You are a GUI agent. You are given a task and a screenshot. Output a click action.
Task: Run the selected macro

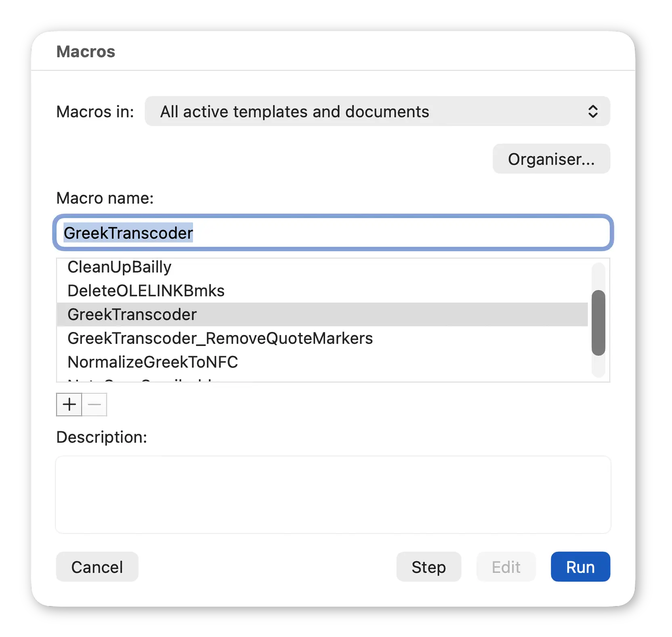(580, 567)
